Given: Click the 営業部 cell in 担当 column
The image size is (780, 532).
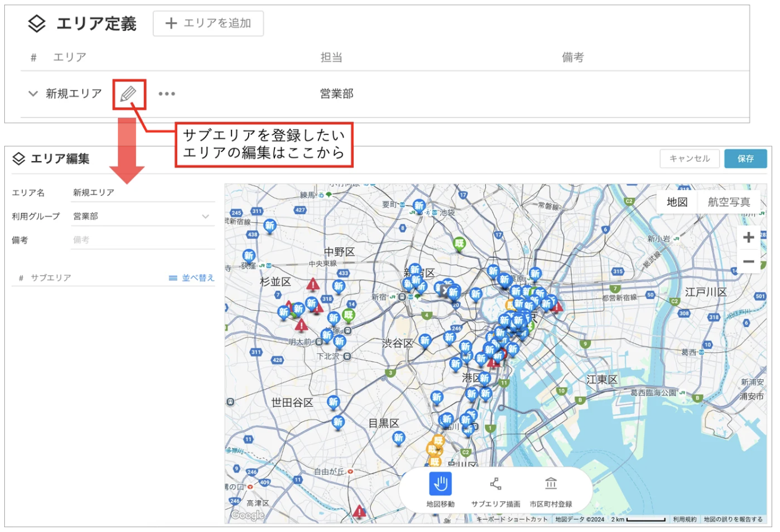Looking at the screenshot, I should [x=337, y=94].
